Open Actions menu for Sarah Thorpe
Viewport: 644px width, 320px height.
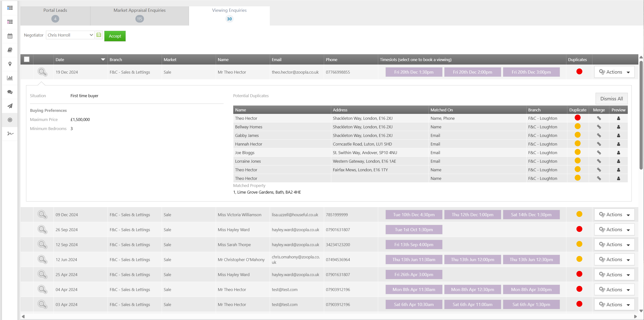(614, 245)
